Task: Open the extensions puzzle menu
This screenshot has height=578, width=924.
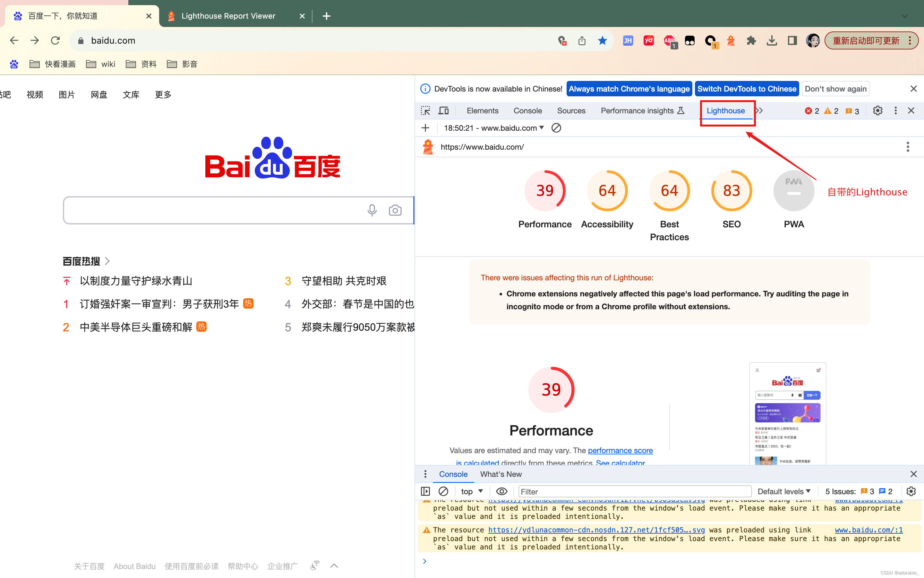Action: click(x=751, y=40)
